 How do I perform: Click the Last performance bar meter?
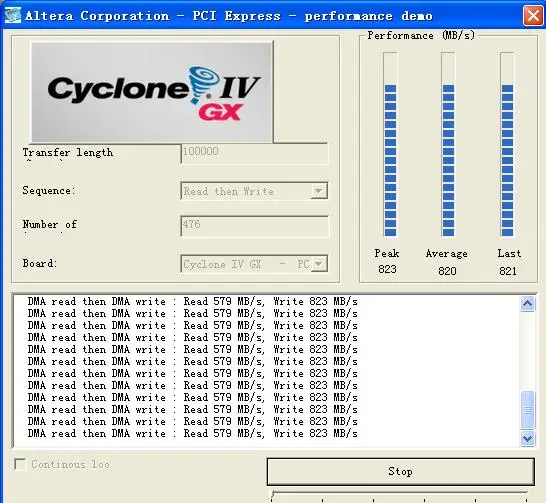[507, 144]
